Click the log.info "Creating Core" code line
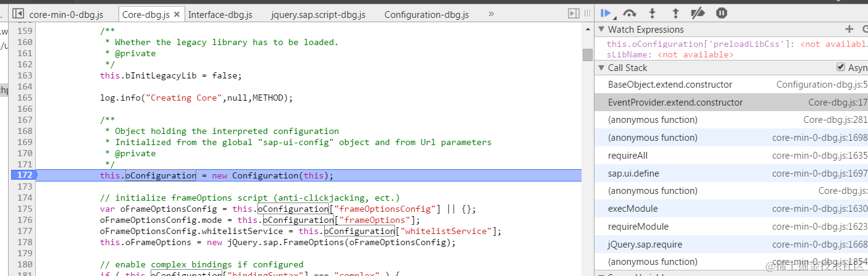Viewport: 868px width, 276px height. pos(196,98)
